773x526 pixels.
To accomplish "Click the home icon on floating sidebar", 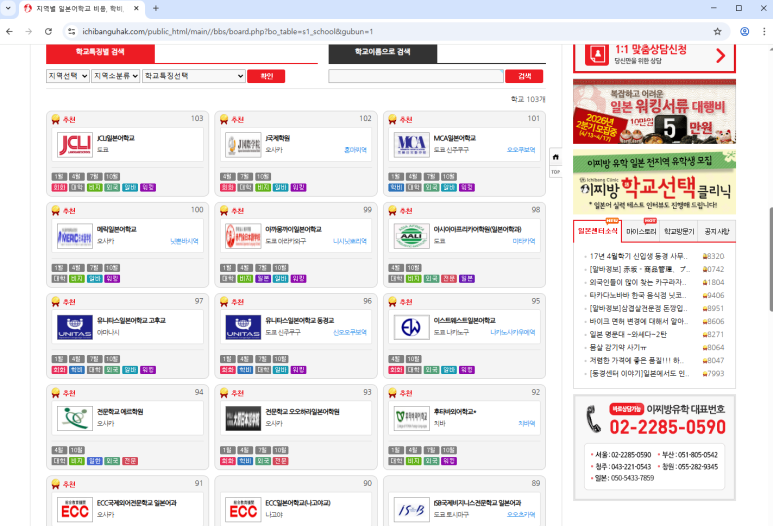I will pos(555,157).
